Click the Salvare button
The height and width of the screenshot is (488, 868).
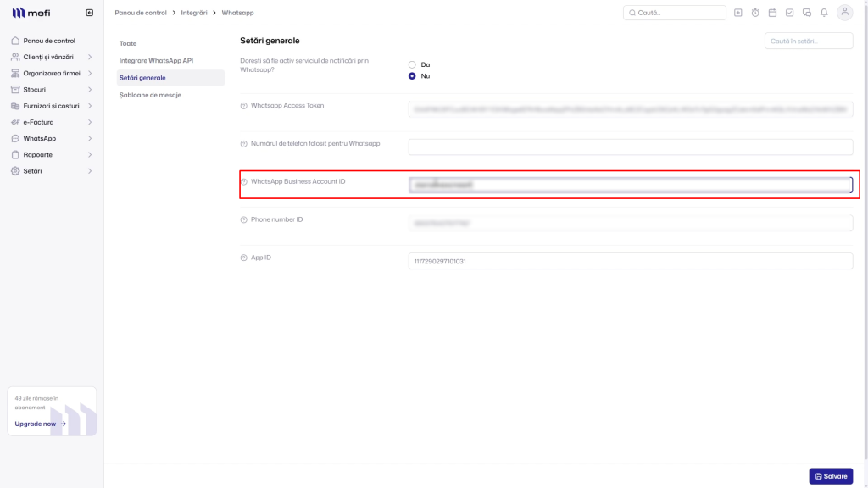831,476
